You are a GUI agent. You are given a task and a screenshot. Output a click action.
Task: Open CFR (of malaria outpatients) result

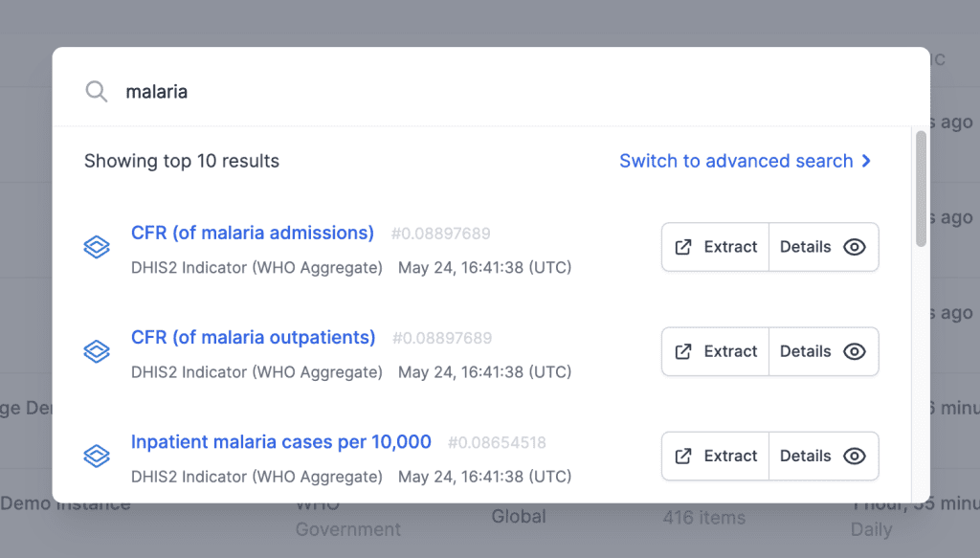(253, 337)
